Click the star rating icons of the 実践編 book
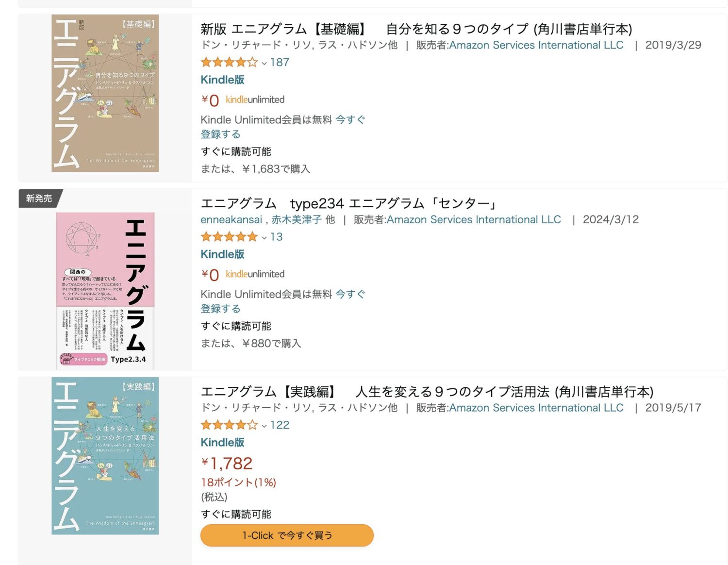The width and height of the screenshot is (728, 565). 229,425
